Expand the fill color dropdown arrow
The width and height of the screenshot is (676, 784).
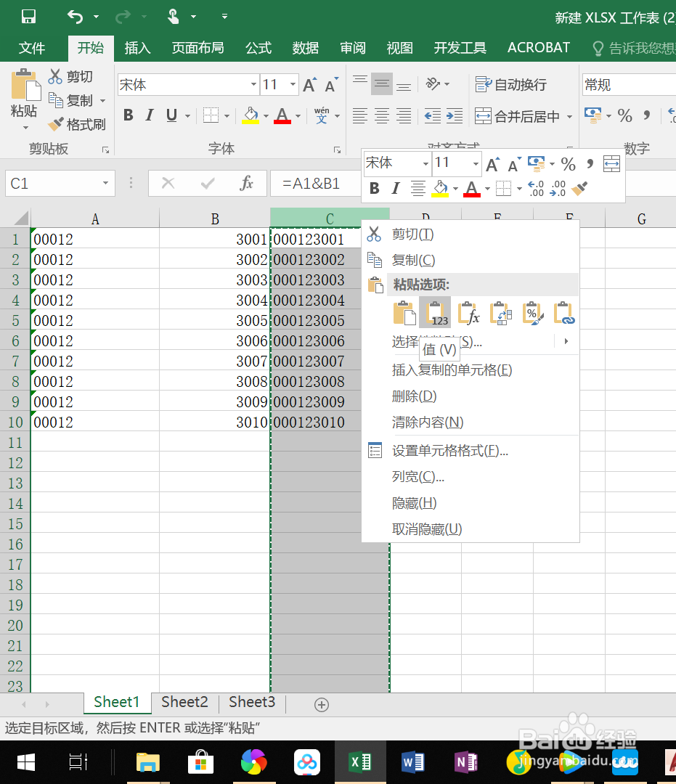click(266, 115)
